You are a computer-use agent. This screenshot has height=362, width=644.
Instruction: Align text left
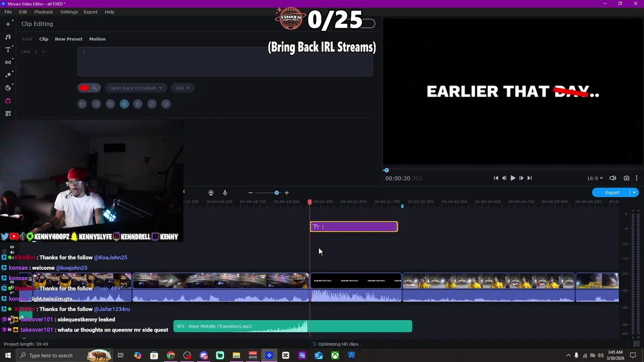coord(82,104)
